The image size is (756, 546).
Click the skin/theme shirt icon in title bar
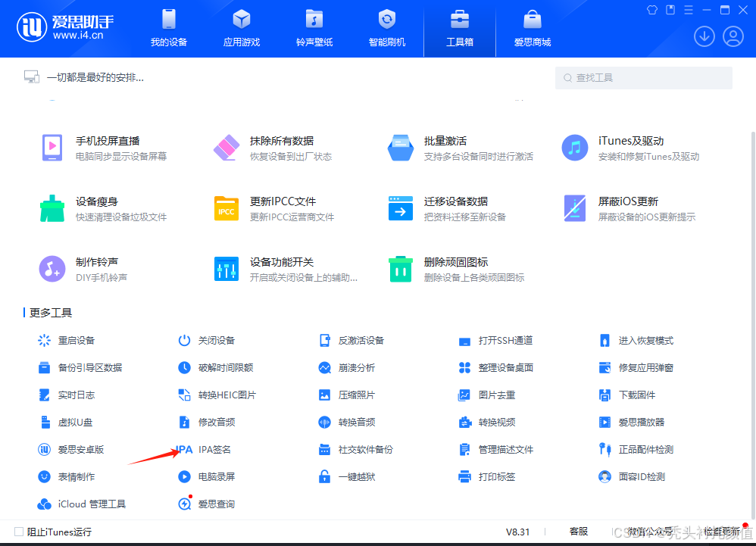click(x=652, y=10)
